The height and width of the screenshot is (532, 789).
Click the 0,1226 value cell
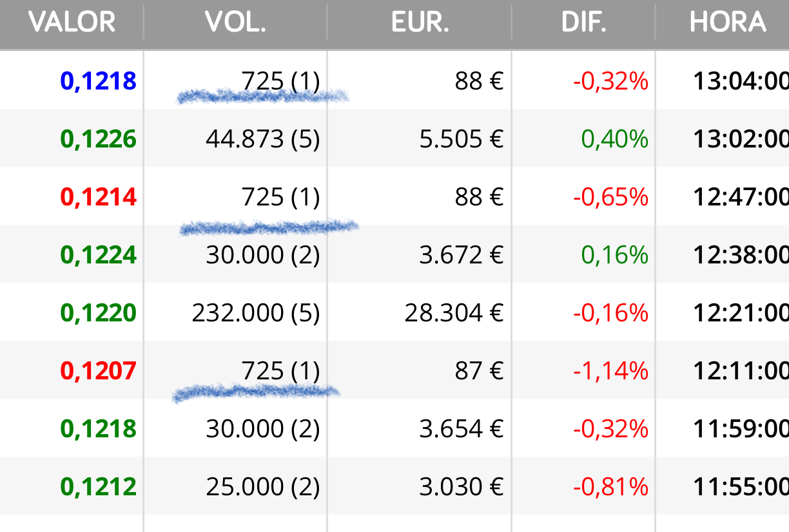98,139
